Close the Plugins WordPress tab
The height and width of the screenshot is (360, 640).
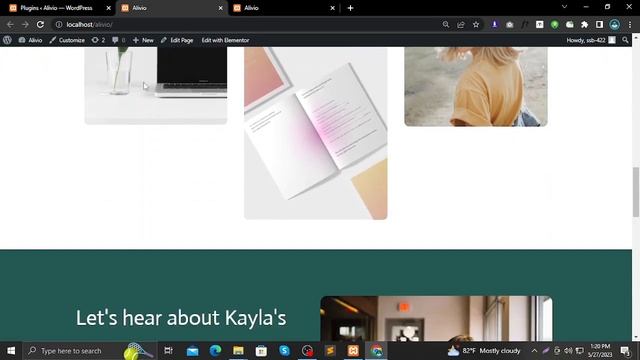[x=109, y=8]
